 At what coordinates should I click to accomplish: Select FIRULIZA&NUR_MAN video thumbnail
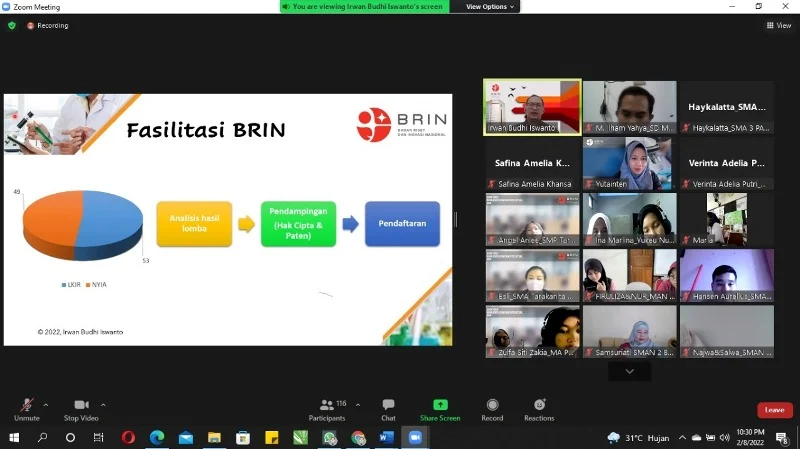click(x=630, y=276)
